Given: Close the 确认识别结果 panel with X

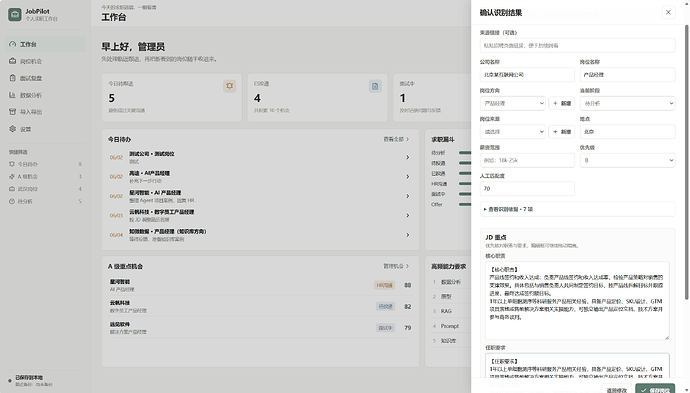Looking at the screenshot, I should [x=668, y=12].
